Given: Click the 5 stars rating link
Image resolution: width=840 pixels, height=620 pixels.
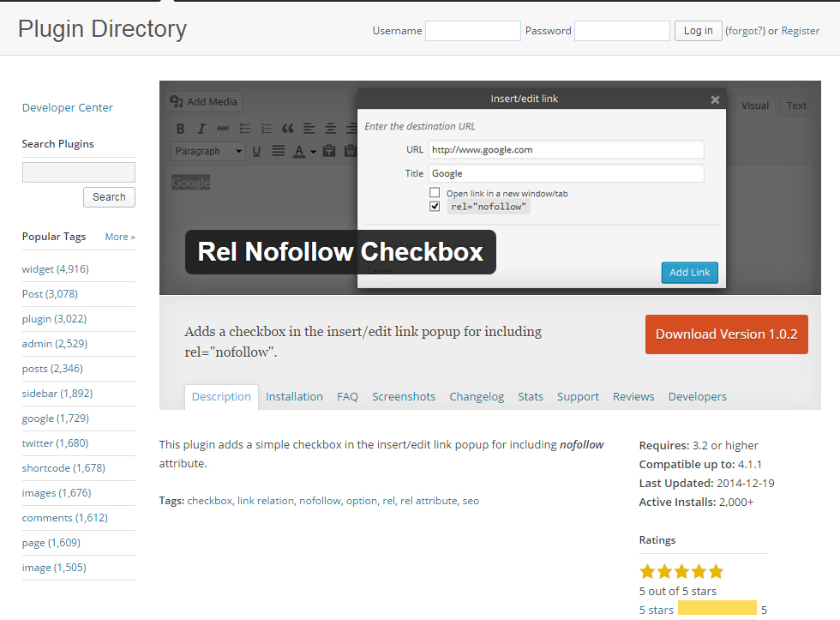Looking at the screenshot, I should tap(657, 610).
